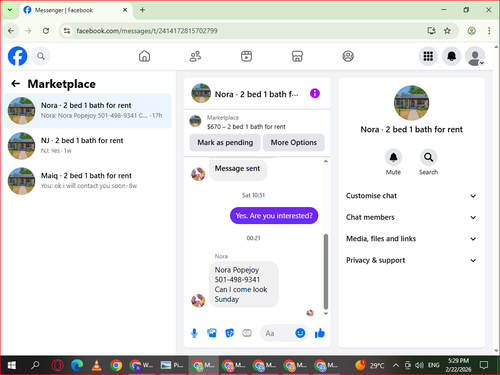Click the chat scroll down arrow
This screenshot has height=375, width=500.
(x=326, y=313)
